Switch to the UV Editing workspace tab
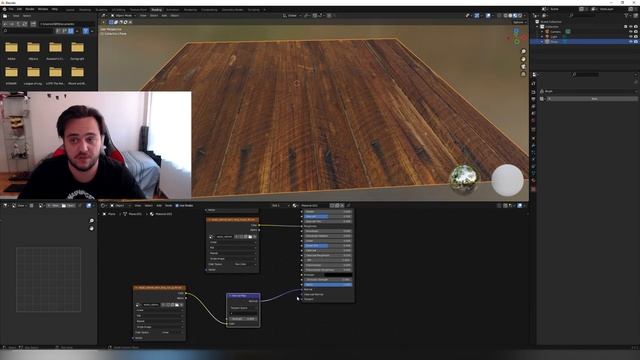 click(x=118, y=9)
